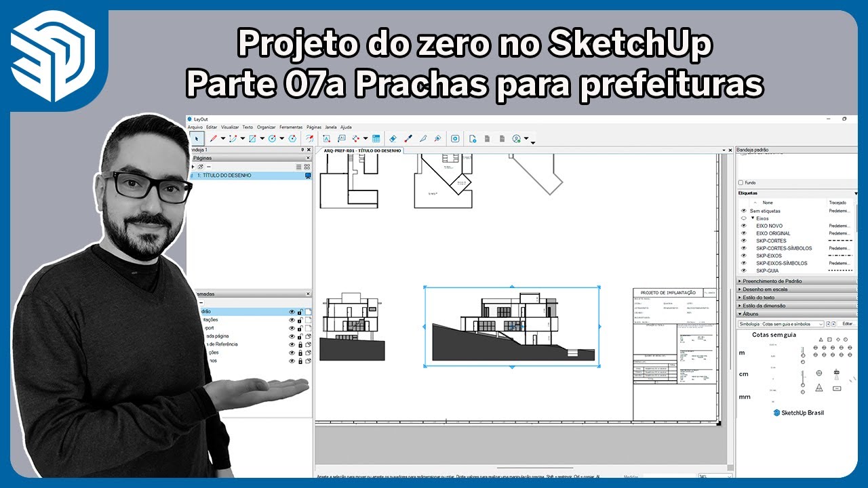Select the arrow Select tool
The image size is (868, 488).
[x=197, y=138]
